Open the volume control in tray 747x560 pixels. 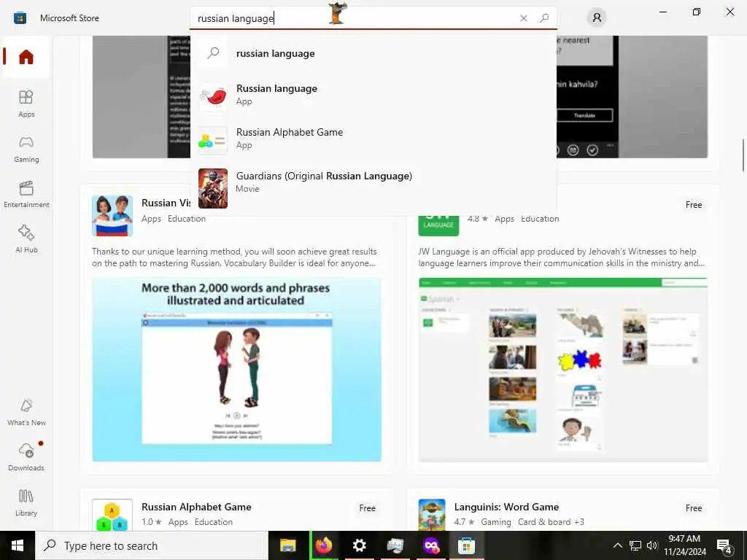point(651,545)
